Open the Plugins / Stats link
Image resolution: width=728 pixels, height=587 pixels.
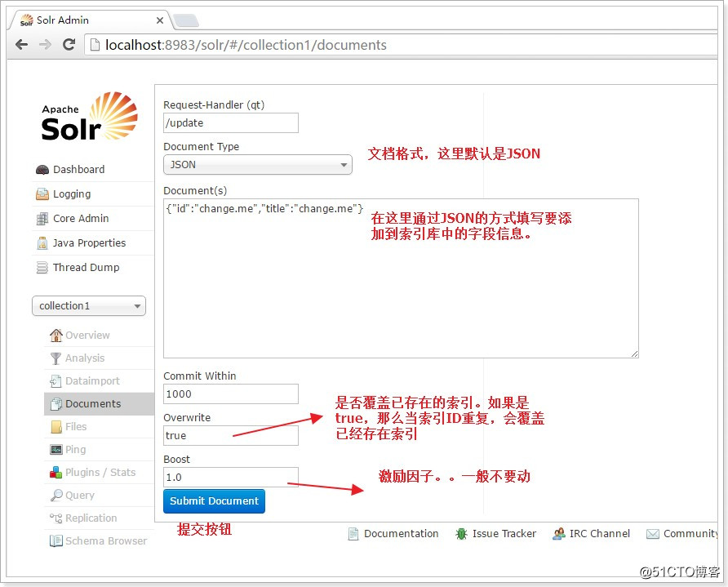(x=100, y=472)
